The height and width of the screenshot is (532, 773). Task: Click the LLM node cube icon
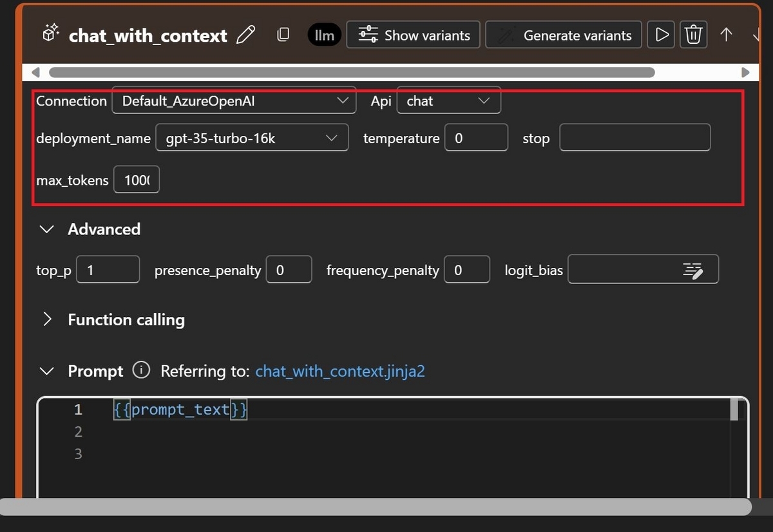pyautogui.click(x=51, y=33)
